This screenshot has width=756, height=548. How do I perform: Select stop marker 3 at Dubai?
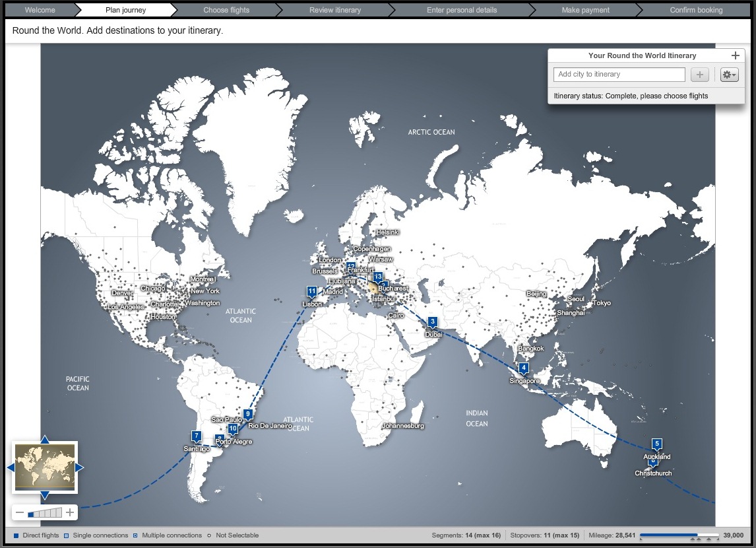[433, 322]
